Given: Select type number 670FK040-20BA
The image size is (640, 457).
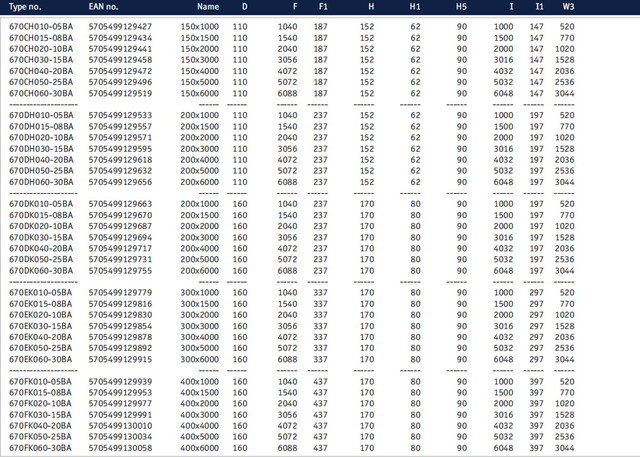Looking at the screenshot, I should click(40, 426).
